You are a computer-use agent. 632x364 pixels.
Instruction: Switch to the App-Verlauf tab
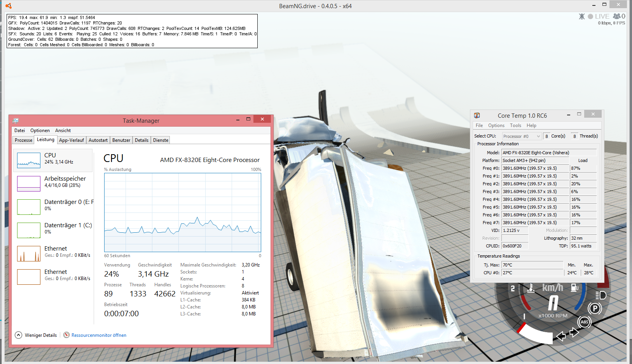click(72, 140)
